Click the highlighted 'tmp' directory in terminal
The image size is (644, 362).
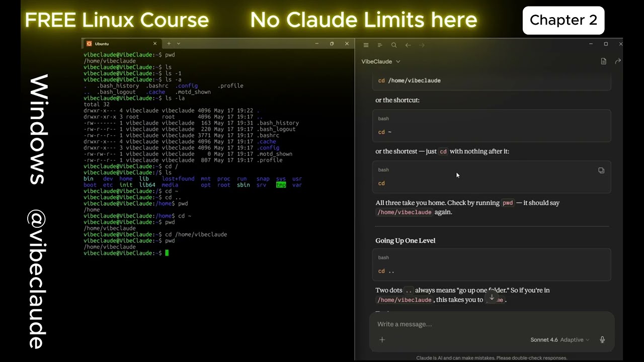point(281,185)
